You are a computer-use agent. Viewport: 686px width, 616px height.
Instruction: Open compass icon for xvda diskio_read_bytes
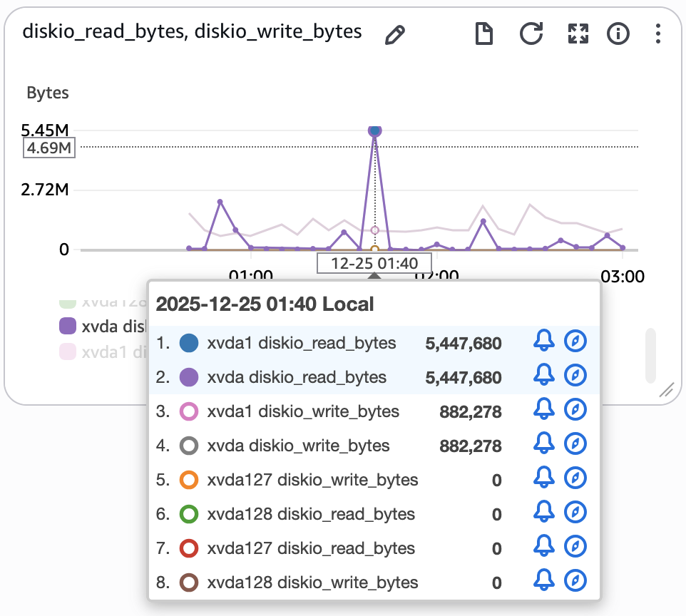click(575, 376)
